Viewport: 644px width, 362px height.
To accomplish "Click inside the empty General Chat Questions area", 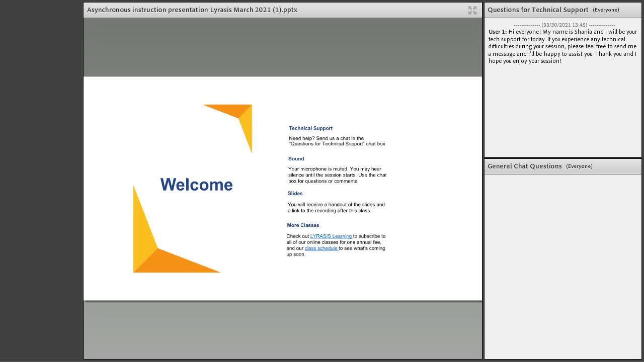I will click(x=562, y=266).
